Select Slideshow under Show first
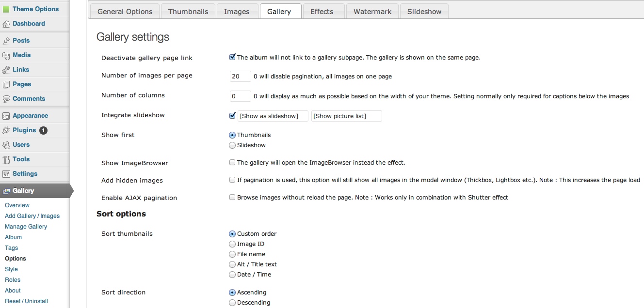The width and height of the screenshot is (644, 308). 232,145
